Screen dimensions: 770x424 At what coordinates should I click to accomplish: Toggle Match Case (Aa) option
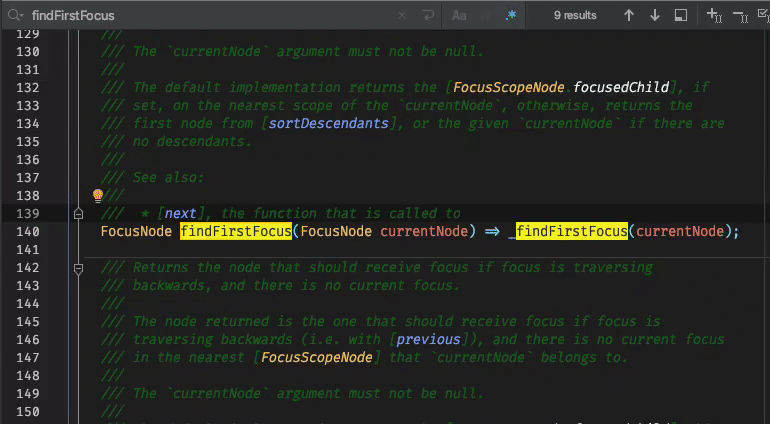(x=459, y=16)
